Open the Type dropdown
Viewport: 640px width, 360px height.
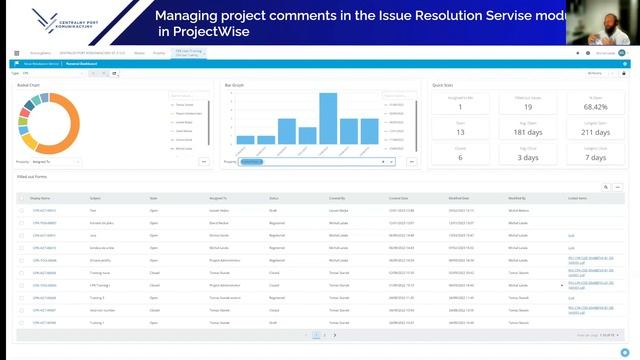pyautogui.click(x=53, y=73)
